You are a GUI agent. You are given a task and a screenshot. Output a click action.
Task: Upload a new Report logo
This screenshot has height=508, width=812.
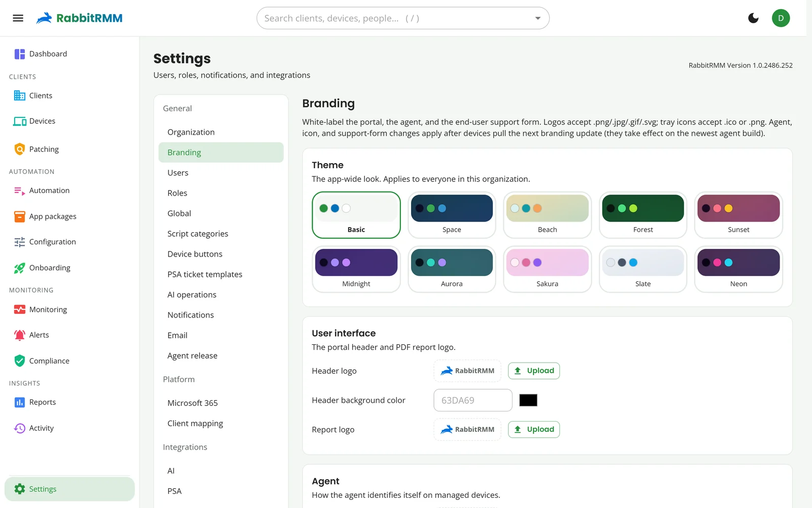coord(534,429)
